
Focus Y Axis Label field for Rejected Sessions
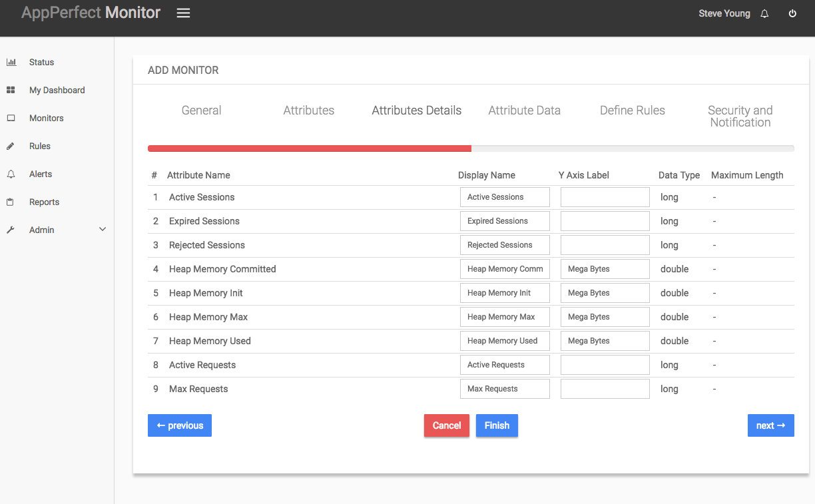[605, 245]
